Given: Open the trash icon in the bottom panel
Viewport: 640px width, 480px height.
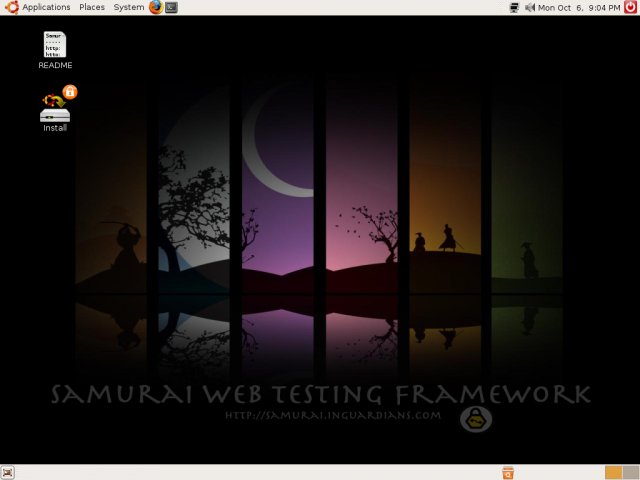Looking at the screenshot, I should pos(508,473).
